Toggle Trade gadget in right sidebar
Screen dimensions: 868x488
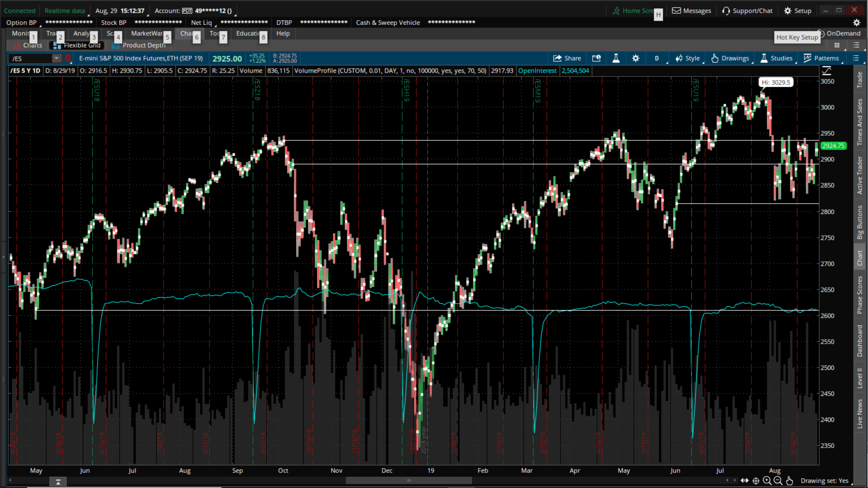(860, 80)
